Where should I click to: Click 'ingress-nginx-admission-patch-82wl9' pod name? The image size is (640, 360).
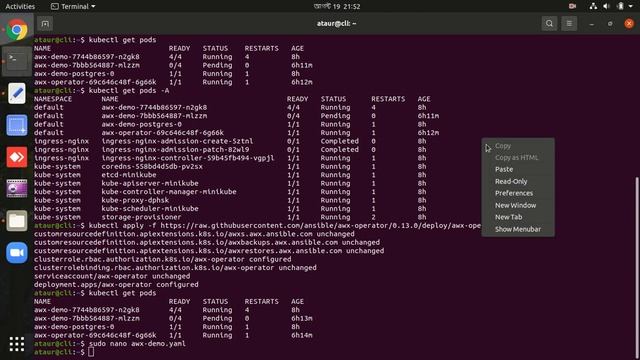coord(175,150)
